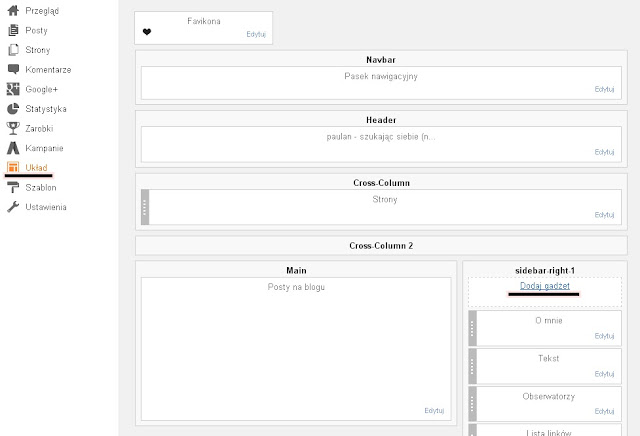Click Edytuj for Obserwatorzy gadget
640x436 pixels.
click(x=604, y=411)
